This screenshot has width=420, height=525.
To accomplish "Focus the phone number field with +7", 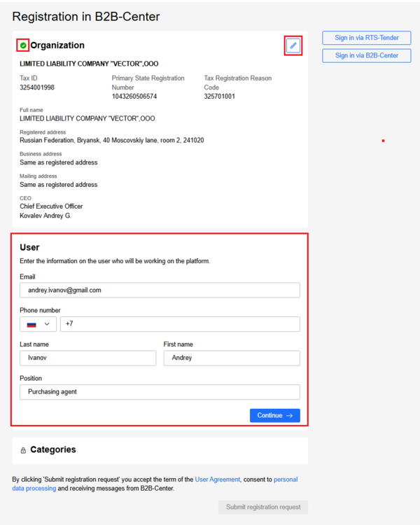I will (180, 324).
